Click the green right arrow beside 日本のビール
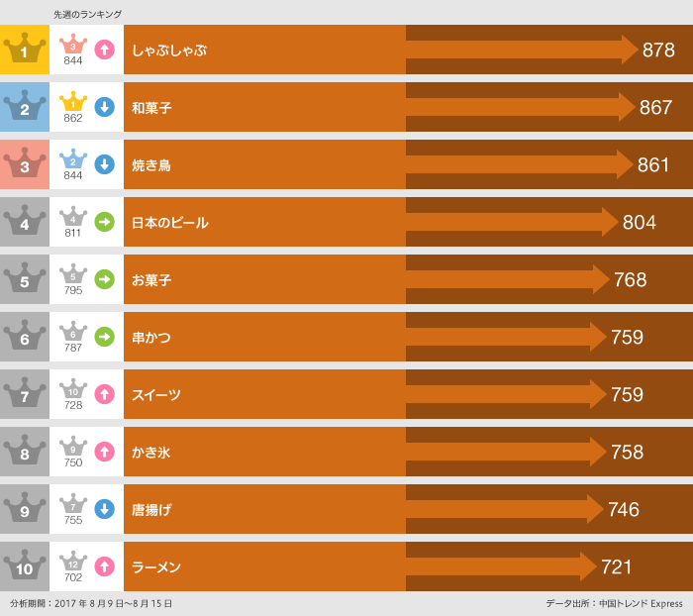The image size is (693, 616). click(x=104, y=222)
